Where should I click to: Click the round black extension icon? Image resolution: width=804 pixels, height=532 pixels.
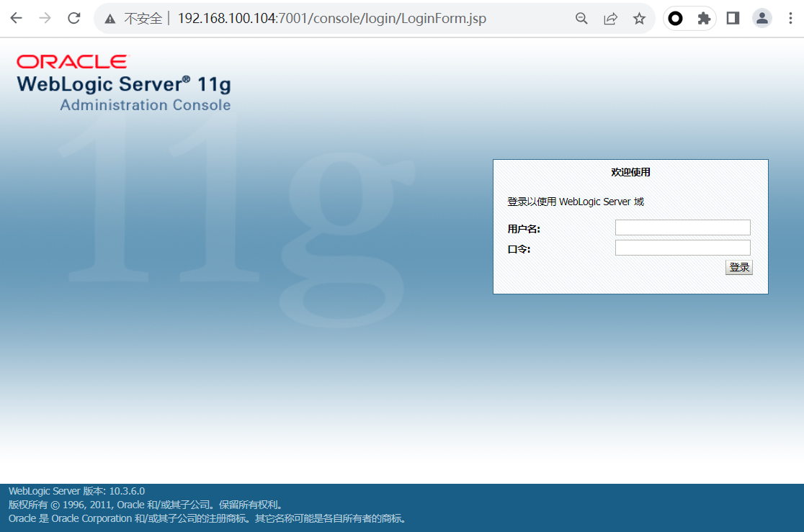[x=675, y=19]
